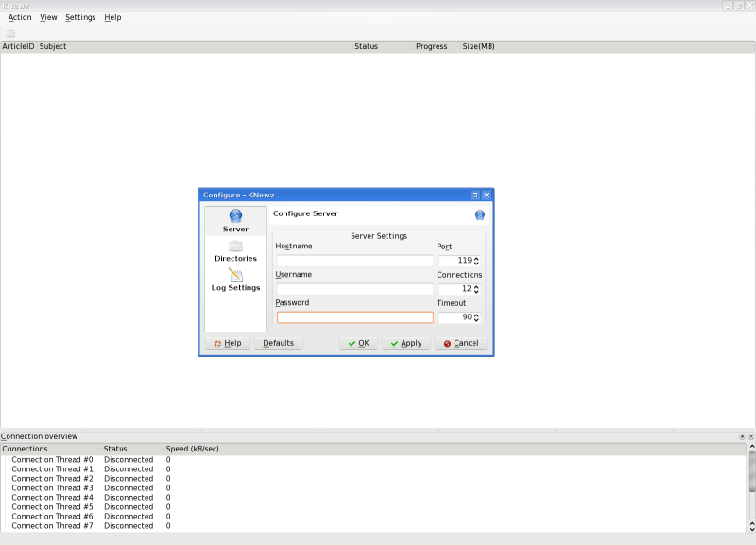This screenshot has height=545, width=756.
Task: Select the Directories page in the sidebar
Action: [x=235, y=251]
